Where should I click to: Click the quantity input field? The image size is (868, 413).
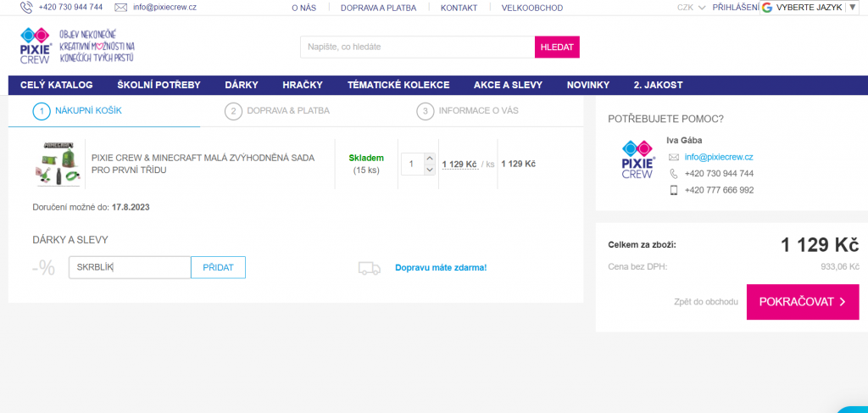(x=412, y=164)
